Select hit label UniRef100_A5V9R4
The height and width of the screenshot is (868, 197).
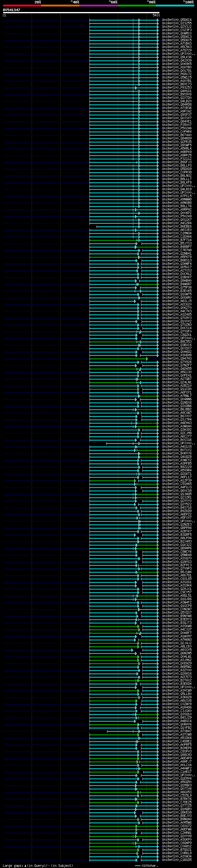coord(177,470)
